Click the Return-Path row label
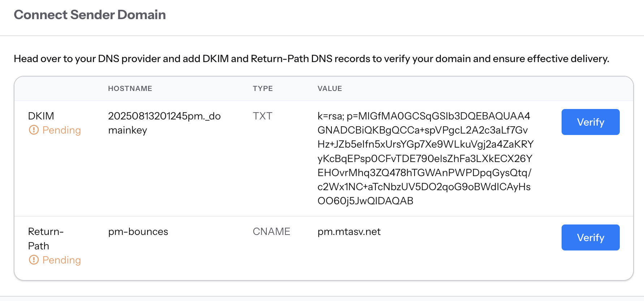The image size is (644, 301). [x=46, y=239]
